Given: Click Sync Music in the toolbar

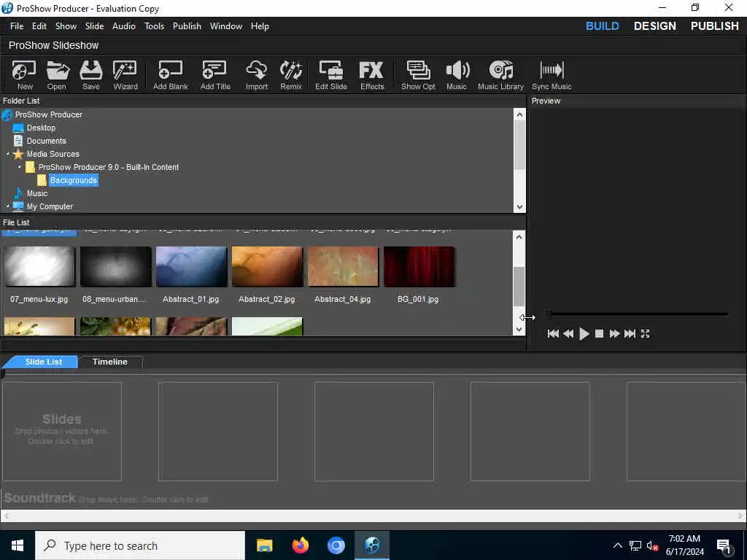Looking at the screenshot, I should 551,75.
